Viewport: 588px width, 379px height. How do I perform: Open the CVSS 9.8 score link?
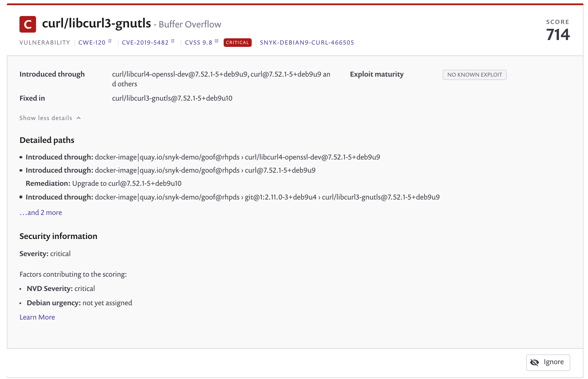198,43
